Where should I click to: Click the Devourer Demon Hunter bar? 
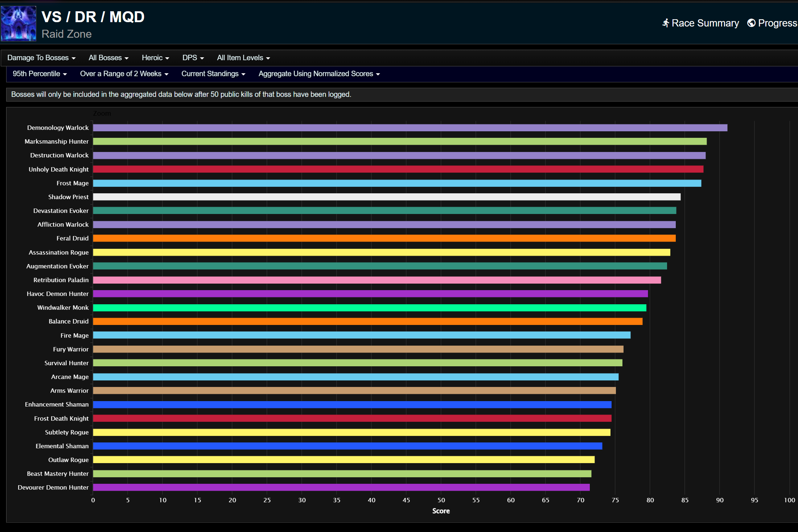341,487
